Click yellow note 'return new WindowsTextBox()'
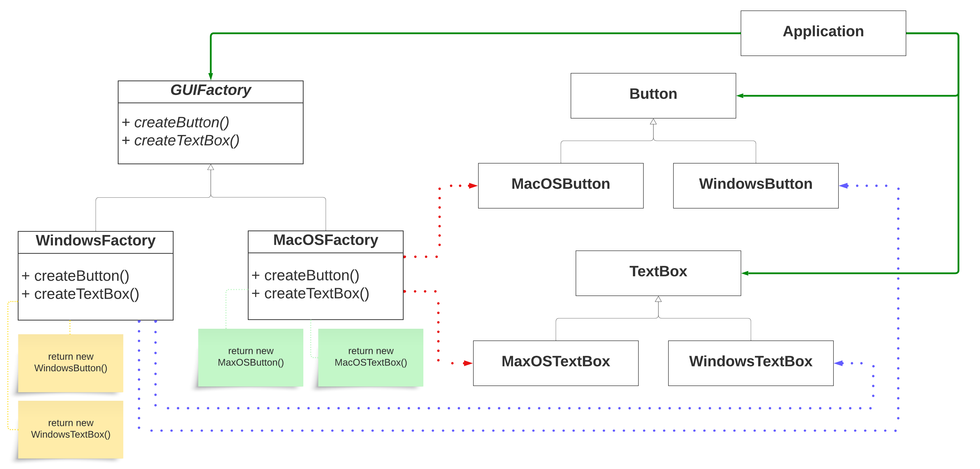980x469 pixels. (x=71, y=429)
